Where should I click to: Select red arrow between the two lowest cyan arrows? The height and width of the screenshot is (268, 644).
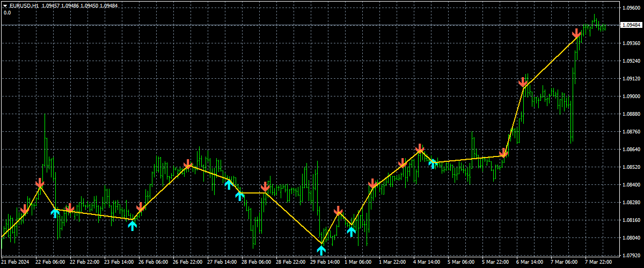click(338, 210)
